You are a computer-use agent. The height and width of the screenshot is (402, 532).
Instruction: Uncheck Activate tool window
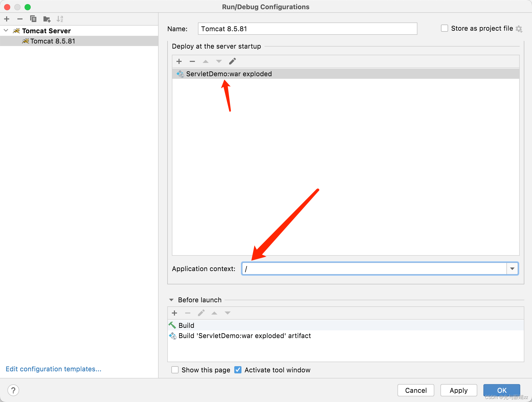(x=238, y=370)
